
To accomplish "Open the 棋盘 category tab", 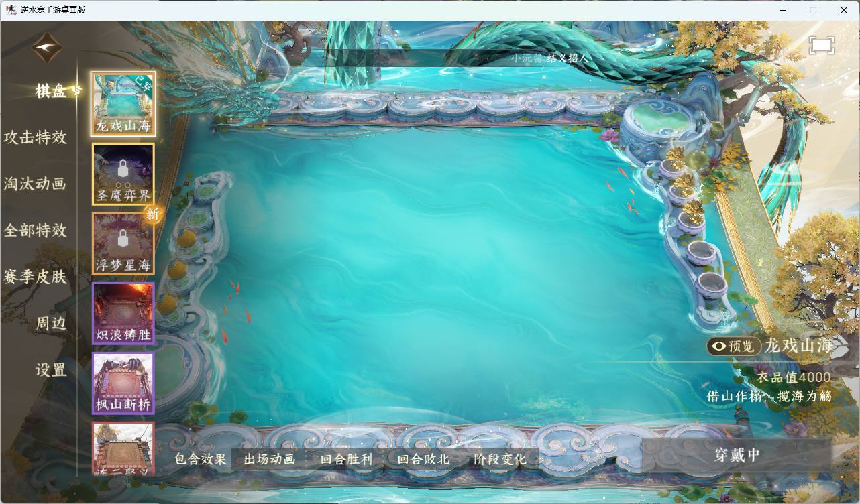I will [x=52, y=91].
